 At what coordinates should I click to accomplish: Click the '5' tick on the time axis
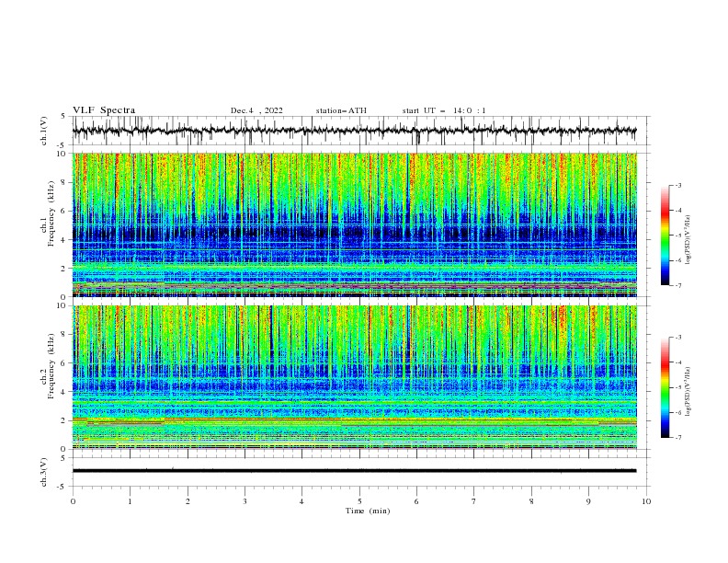(359, 501)
